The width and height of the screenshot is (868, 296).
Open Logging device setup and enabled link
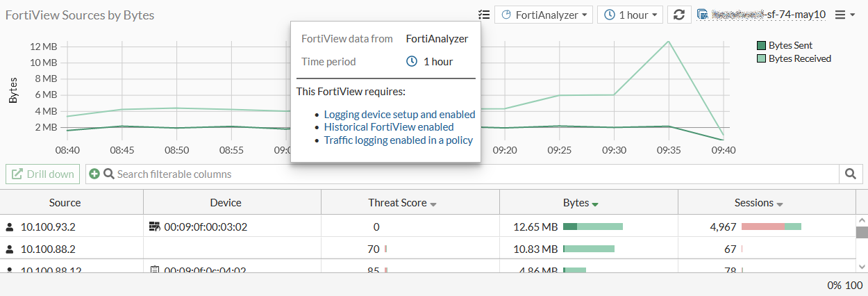(x=399, y=115)
